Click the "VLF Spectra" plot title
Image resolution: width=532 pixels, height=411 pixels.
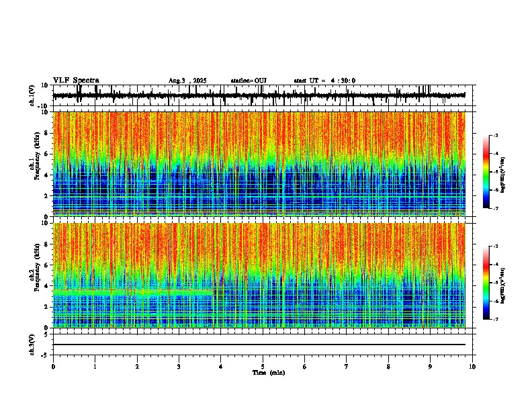(x=76, y=80)
